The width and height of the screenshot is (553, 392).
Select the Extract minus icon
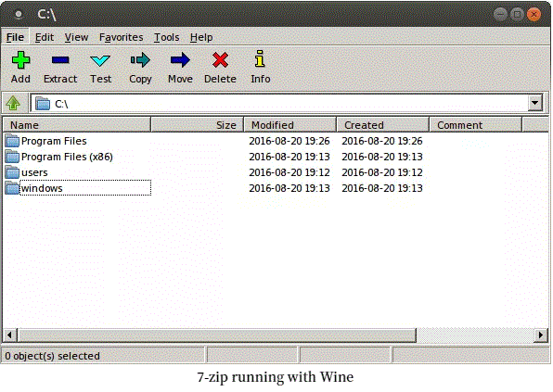(x=60, y=60)
